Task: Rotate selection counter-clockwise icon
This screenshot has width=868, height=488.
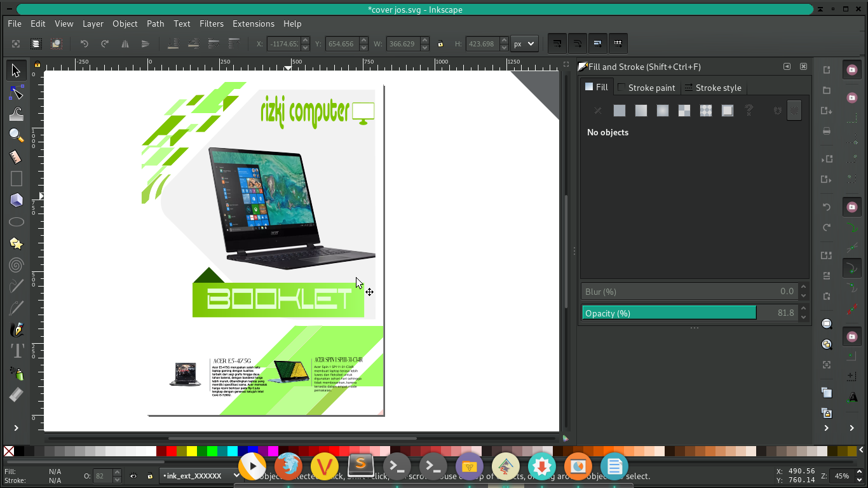Action: coord(85,44)
